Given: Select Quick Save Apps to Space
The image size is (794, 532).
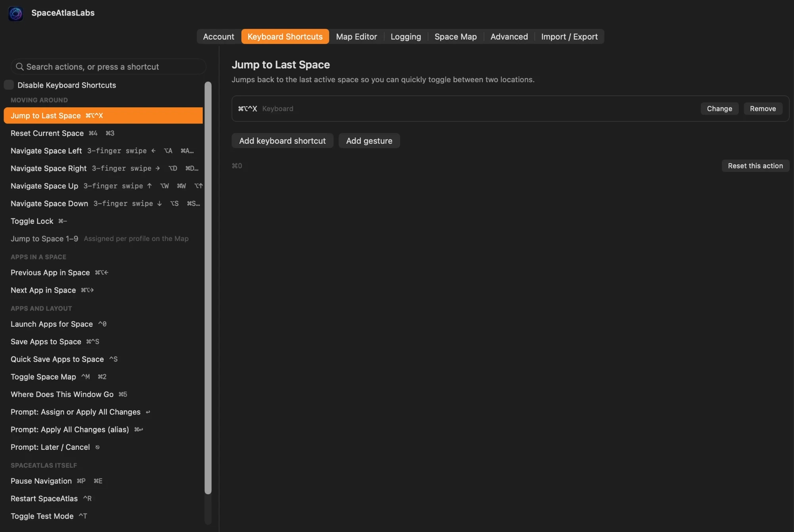Looking at the screenshot, I should click(x=103, y=359).
